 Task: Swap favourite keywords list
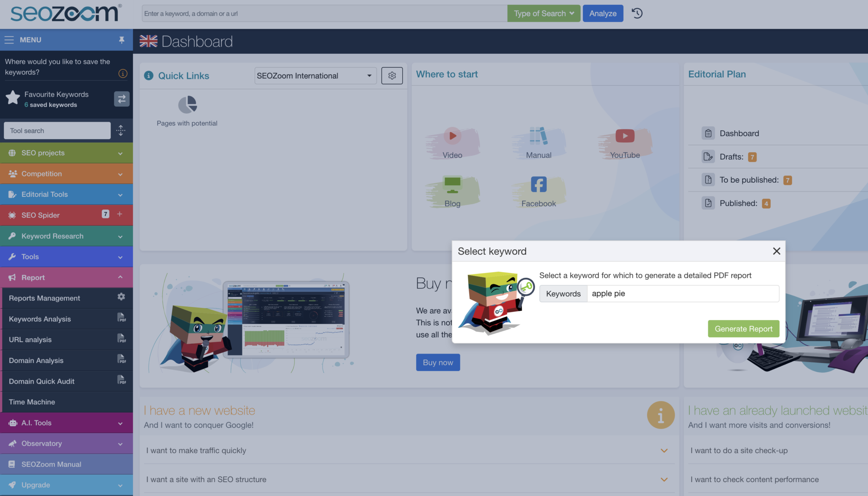[122, 99]
